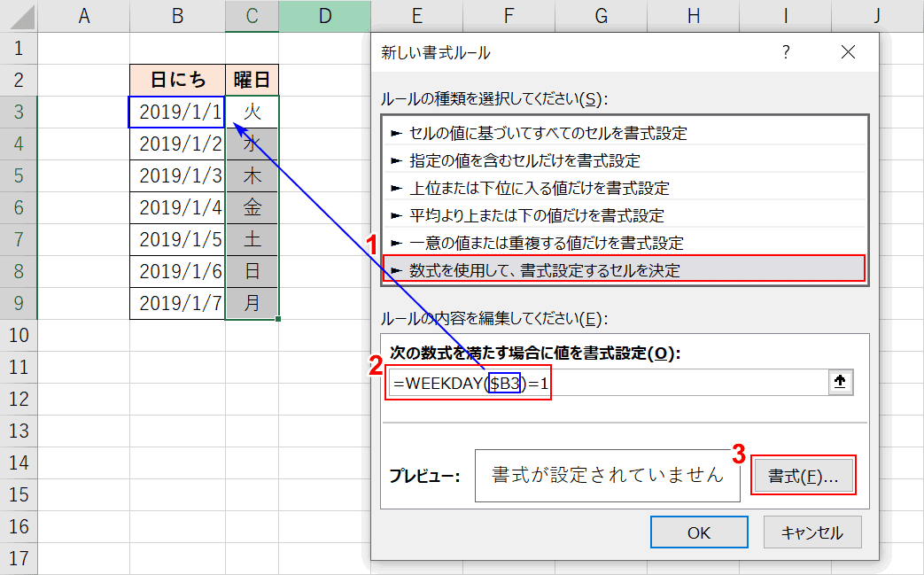Click cell with date 2019/1/1

(x=177, y=112)
